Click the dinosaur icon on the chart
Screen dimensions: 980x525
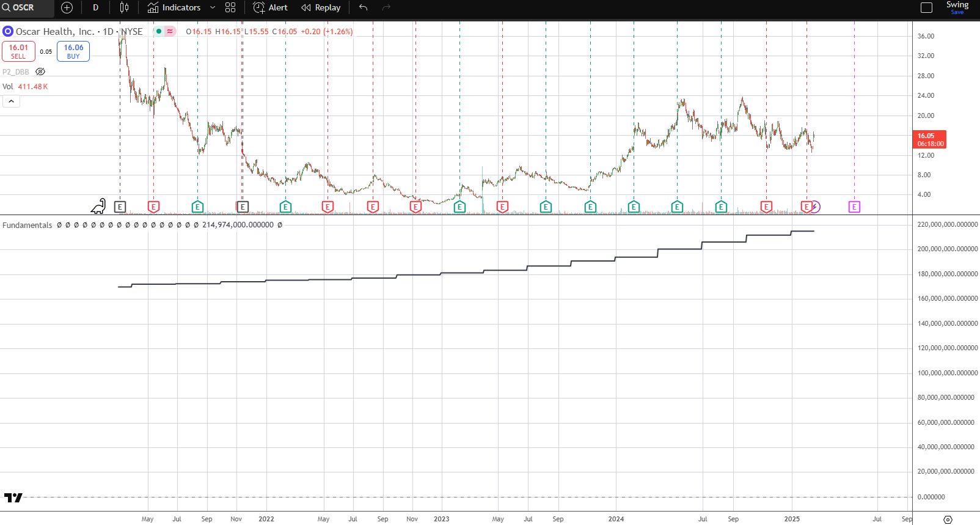98,207
